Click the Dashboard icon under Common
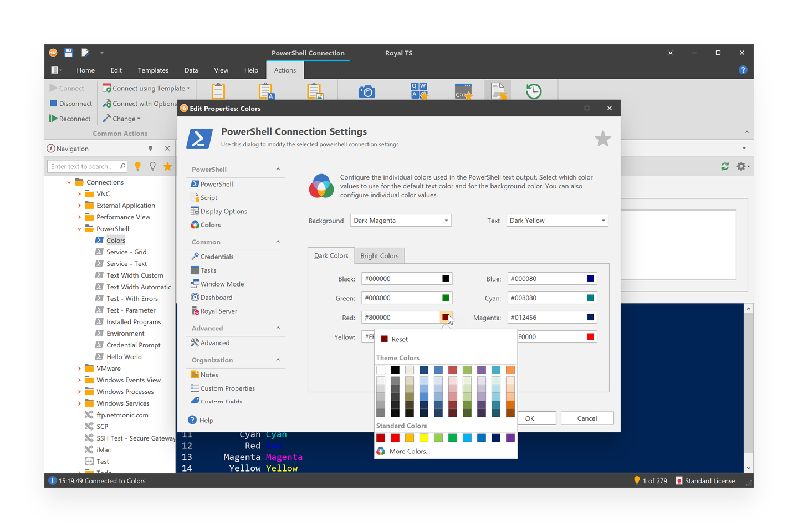The height and width of the screenshot is (532, 798). pos(196,297)
